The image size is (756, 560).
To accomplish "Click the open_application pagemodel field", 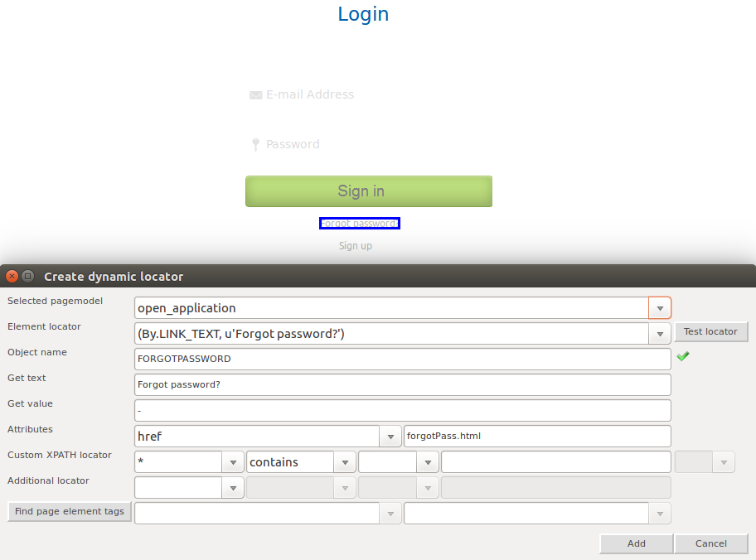I will coord(391,308).
